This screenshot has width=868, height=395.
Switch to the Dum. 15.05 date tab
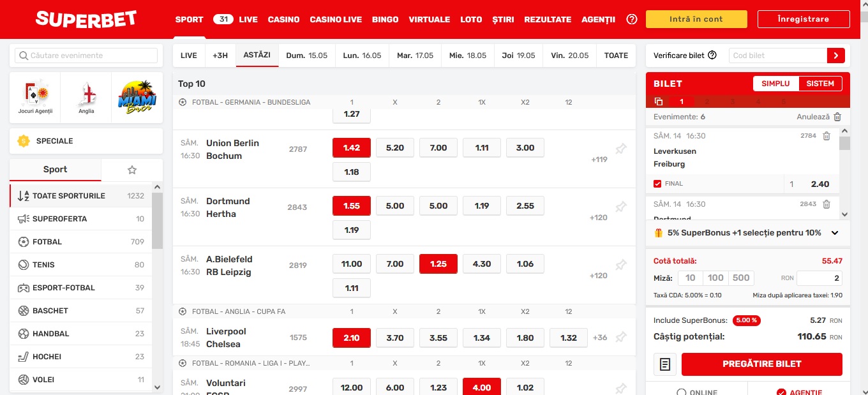(x=307, y=56)
